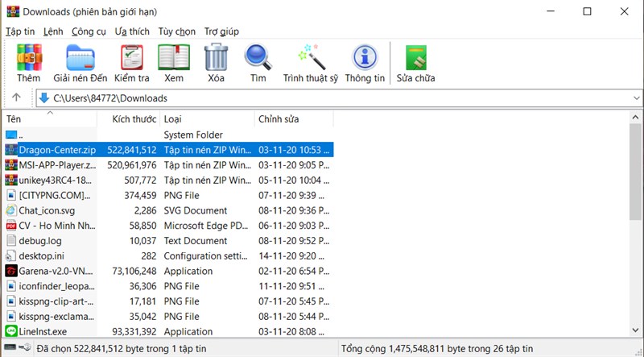Select the kisspng-exclama file name
The height and width of the screenshot is (357, 644).
point(56,316)
